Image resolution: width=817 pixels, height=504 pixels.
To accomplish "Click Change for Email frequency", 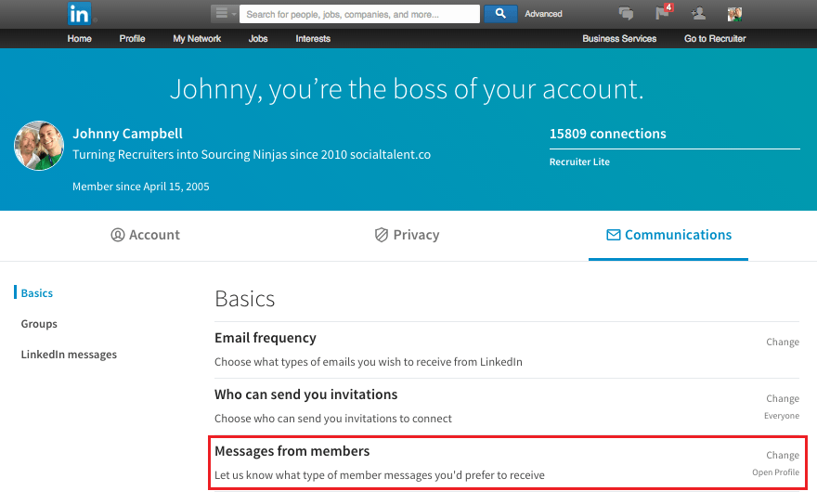I will (x=783, y=342).
